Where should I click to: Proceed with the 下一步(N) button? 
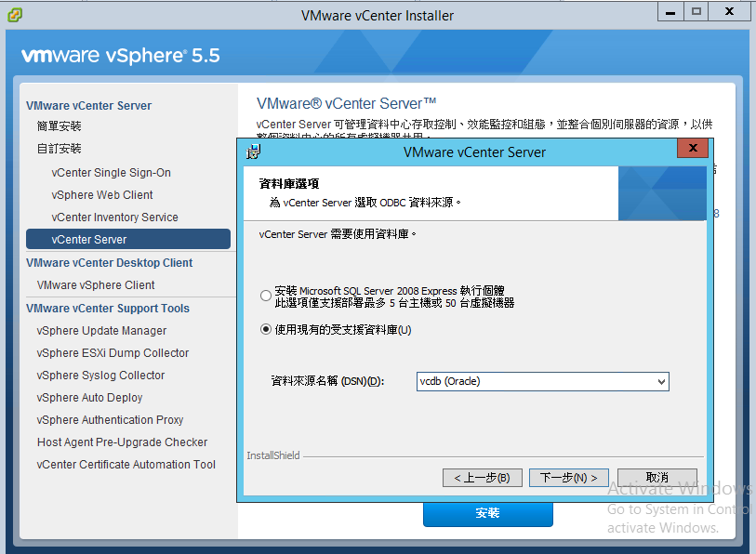tap(569, 478)
